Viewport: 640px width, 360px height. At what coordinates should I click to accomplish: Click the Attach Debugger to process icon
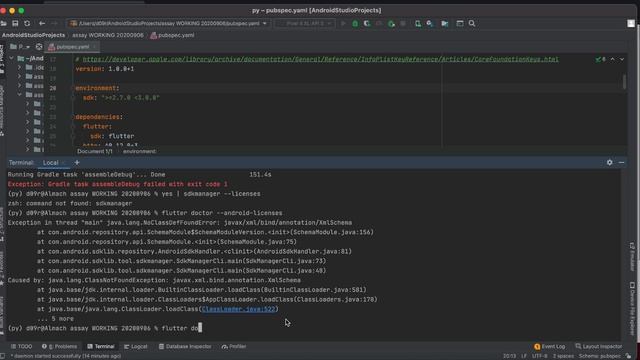(391, 24)
